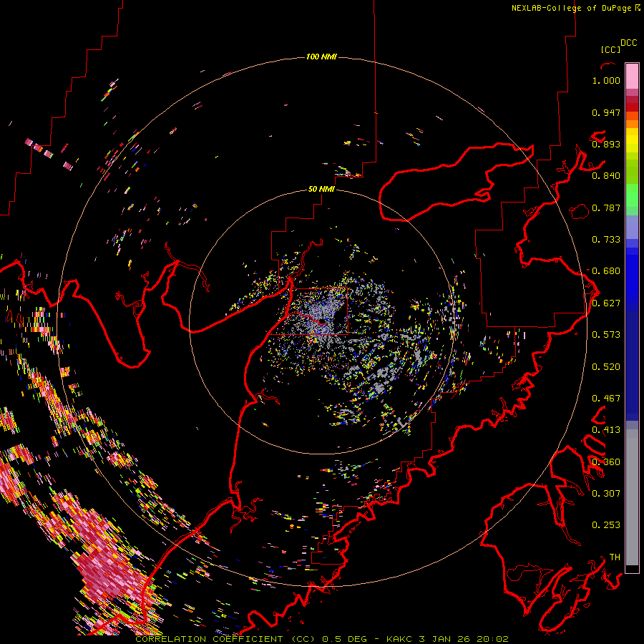
Task: Click the 0.627 value on the color scale
Action: (606, 303)
